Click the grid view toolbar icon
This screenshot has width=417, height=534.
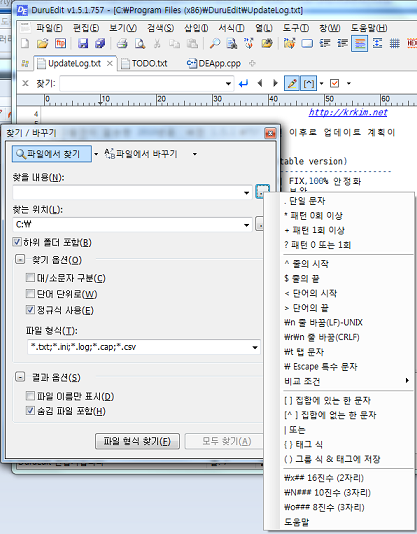point(395,44)
